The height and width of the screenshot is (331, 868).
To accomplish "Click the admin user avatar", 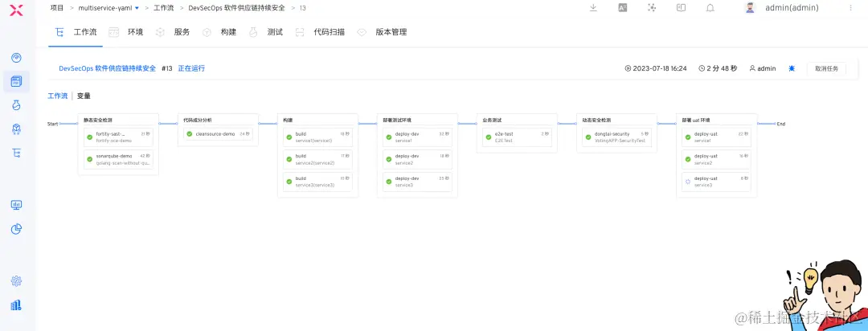I will coord(750,8).
